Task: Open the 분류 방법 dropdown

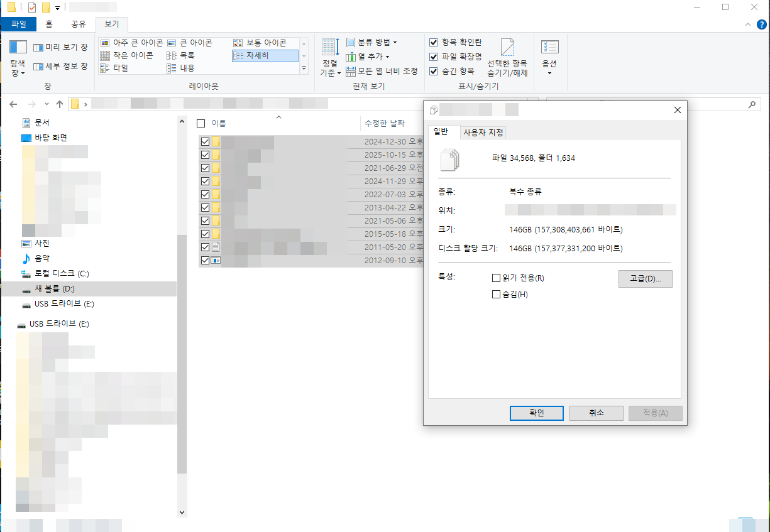Action: (x=371, y=43)
